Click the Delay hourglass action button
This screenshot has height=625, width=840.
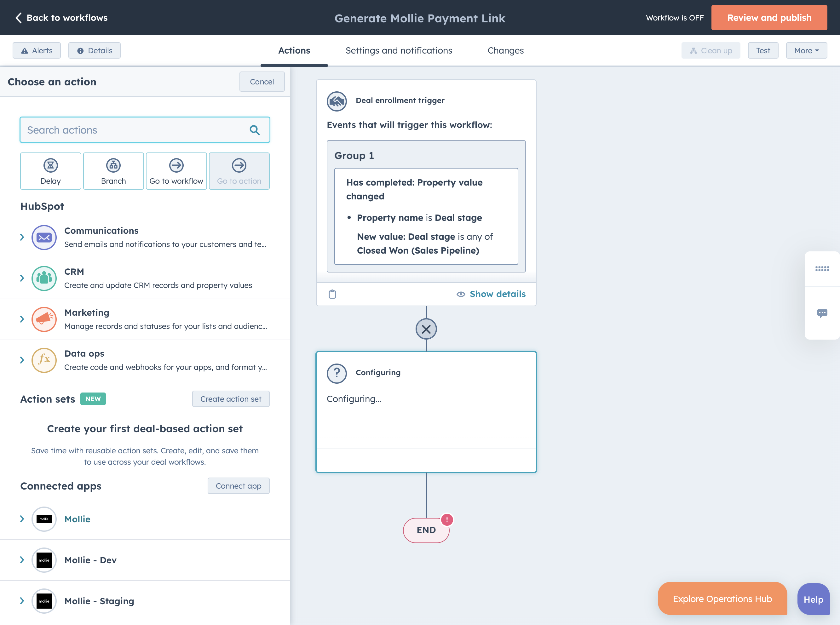coord(51,171)
